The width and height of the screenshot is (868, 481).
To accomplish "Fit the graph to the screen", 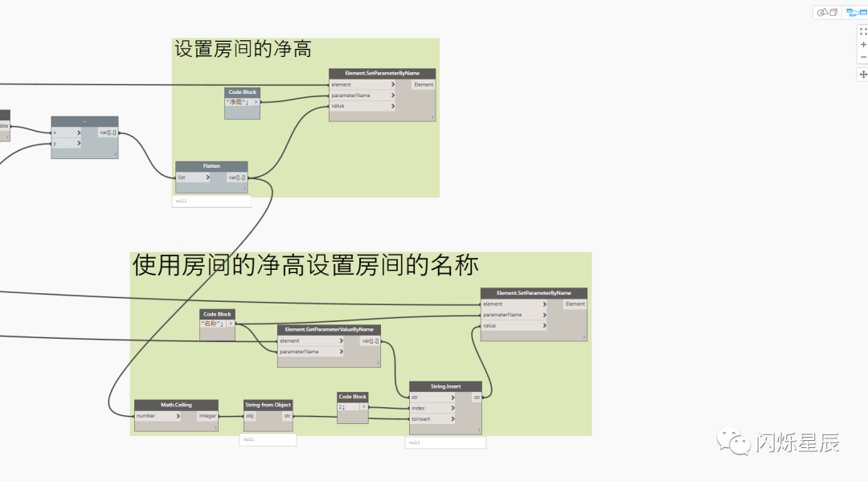I will point(862,31).
